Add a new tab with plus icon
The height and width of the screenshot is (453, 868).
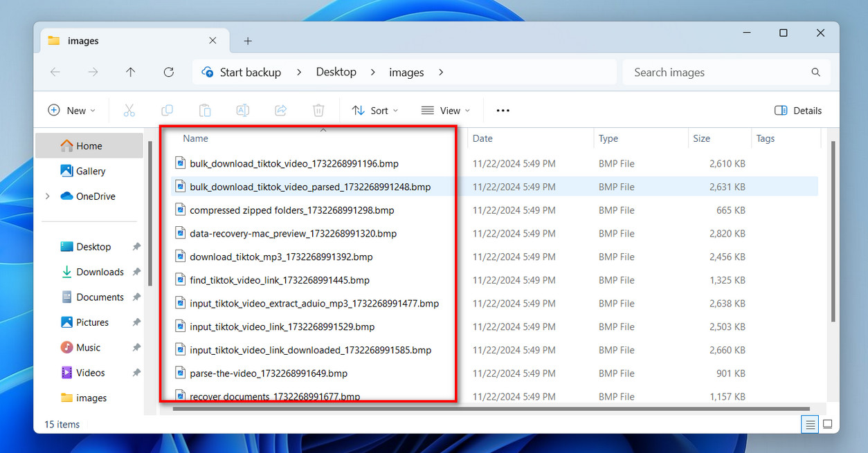pyautogui.click(x=248, y=41)
